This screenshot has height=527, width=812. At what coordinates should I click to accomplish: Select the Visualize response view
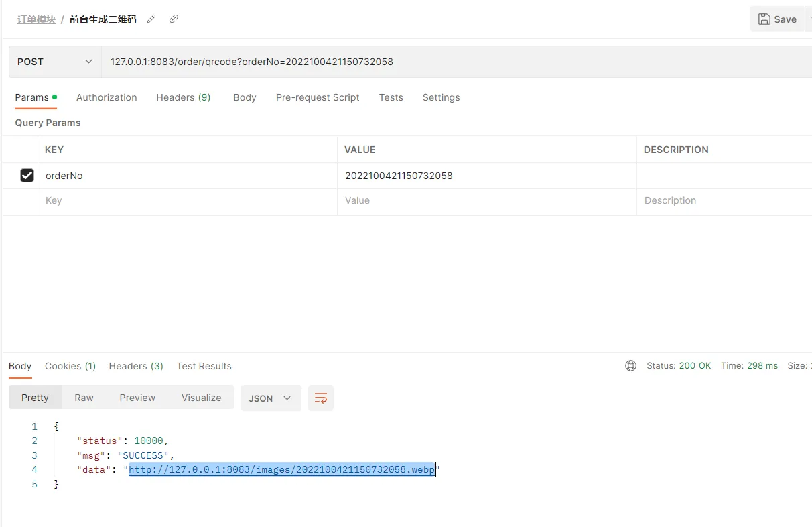tap(201, 398)
